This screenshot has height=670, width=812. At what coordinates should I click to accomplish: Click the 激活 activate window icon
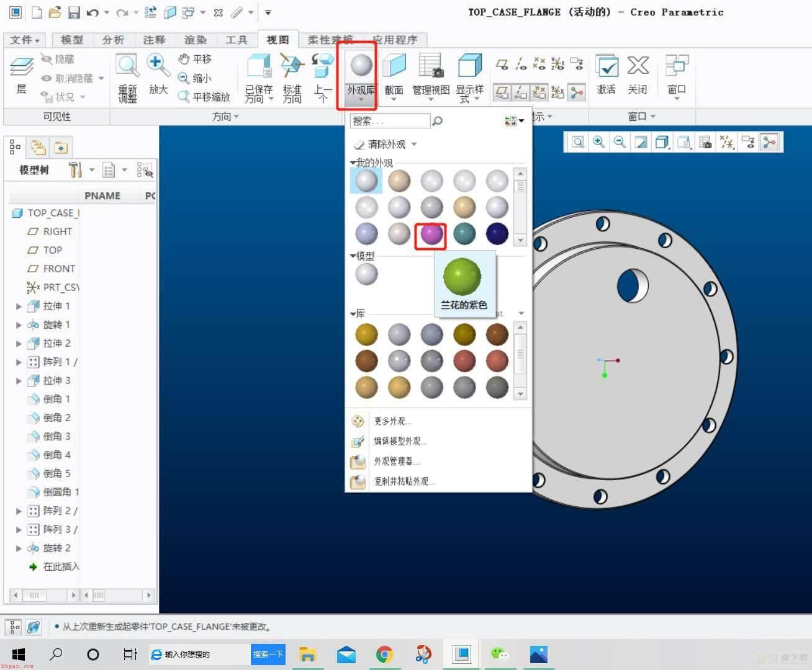(606, 74)
